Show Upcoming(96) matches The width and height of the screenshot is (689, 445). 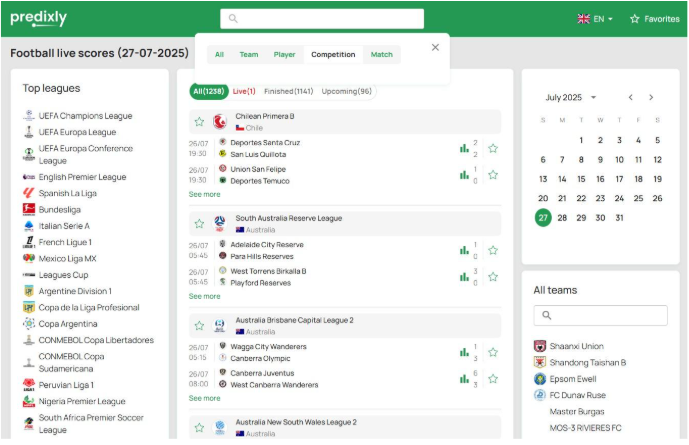coord(346,91)
